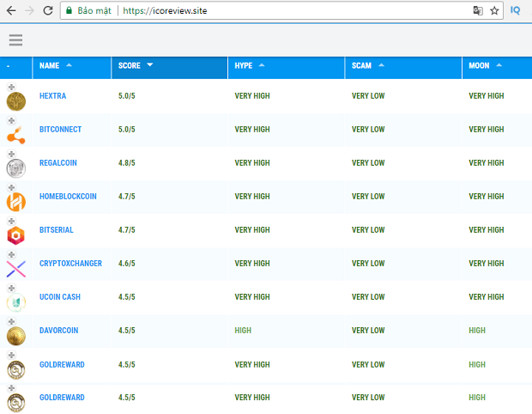Click the address bar URL field
The height and width of the screenshot is (414, 532).
point(281,10)
